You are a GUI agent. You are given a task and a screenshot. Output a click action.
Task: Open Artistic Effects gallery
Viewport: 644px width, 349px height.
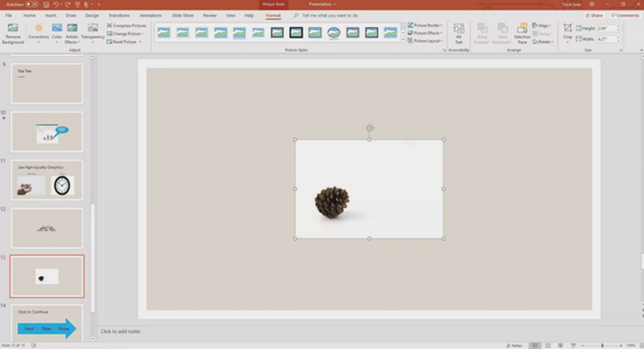pos(72,33)
